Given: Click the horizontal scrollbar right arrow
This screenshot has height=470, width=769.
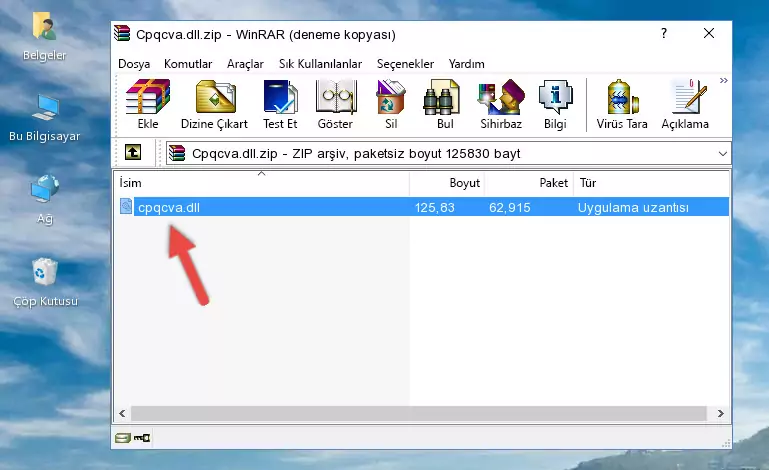Looking at the screenshot, I should pyautogui.click(x=720, y=413).
